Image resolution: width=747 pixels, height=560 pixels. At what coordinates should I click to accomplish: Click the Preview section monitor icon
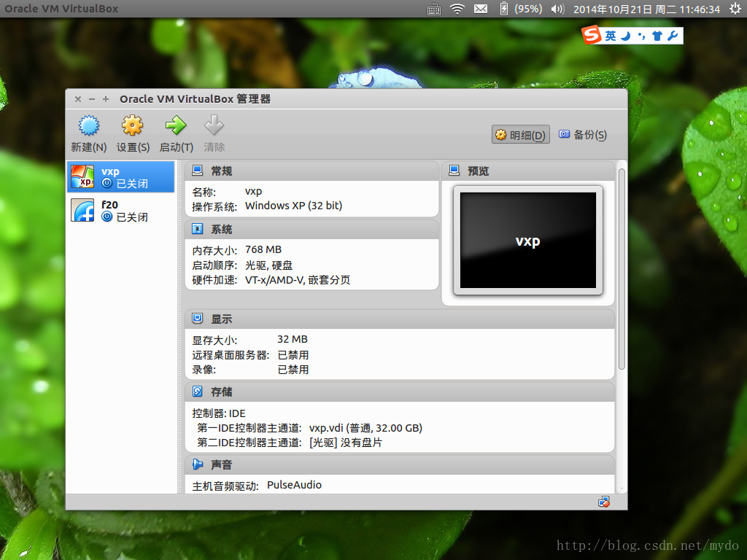tap(454, 171)
